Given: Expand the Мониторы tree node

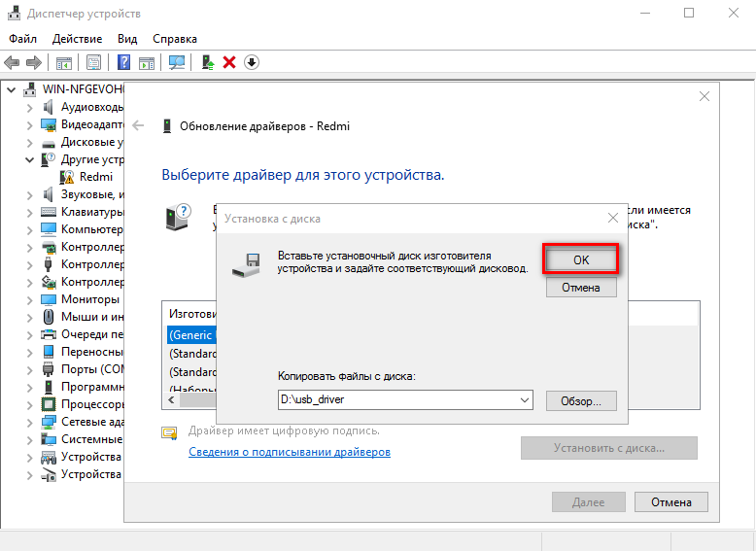Looking at the screenshot, I should tap(29, 299).
